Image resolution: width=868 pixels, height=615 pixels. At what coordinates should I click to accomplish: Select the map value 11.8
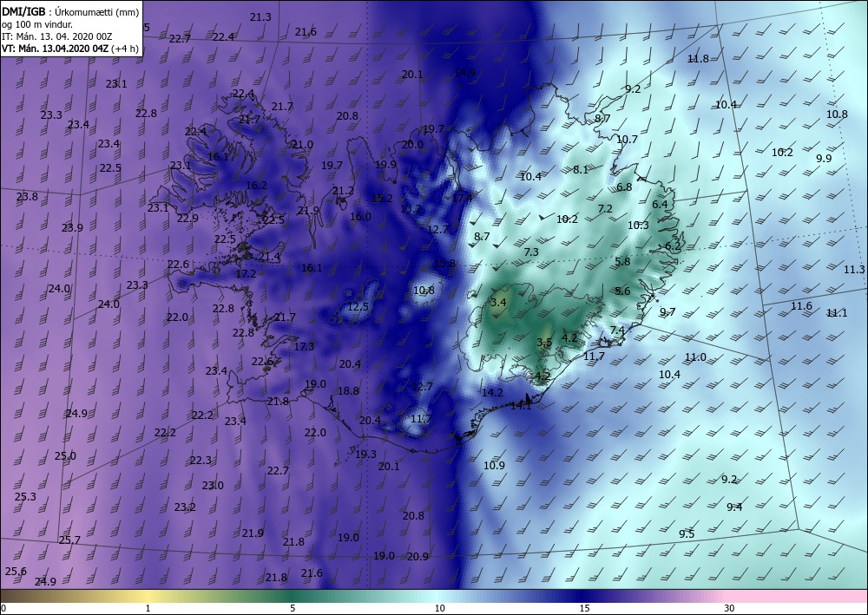(x=698, y=59)
